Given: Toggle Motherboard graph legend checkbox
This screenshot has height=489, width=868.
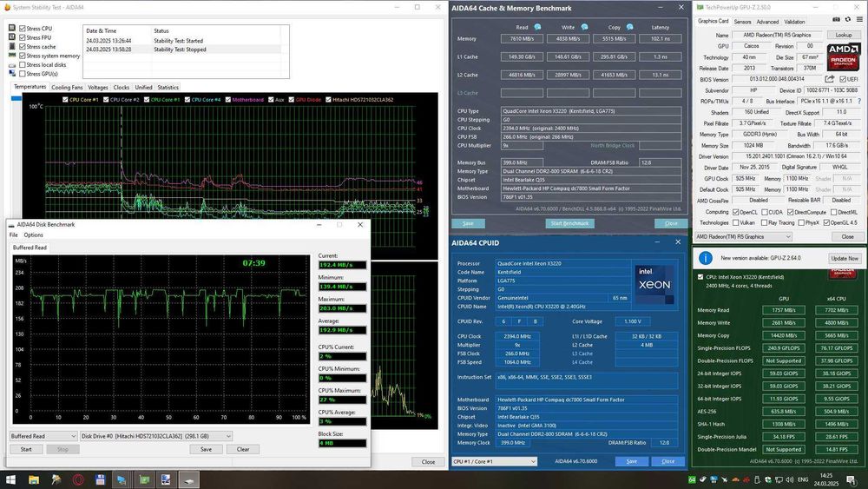Looking at the screenshot, I should coord(227,100).
